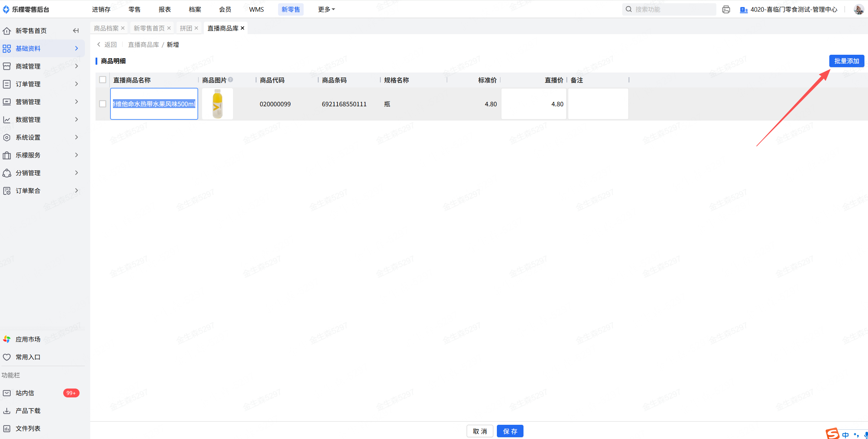Check the first product row checkbox

point(103,104)
